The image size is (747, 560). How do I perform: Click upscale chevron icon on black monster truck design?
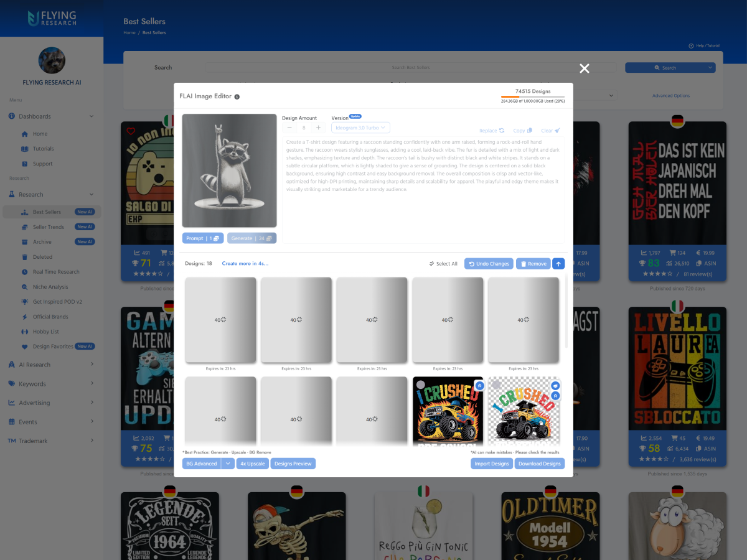tap(479, 386)
